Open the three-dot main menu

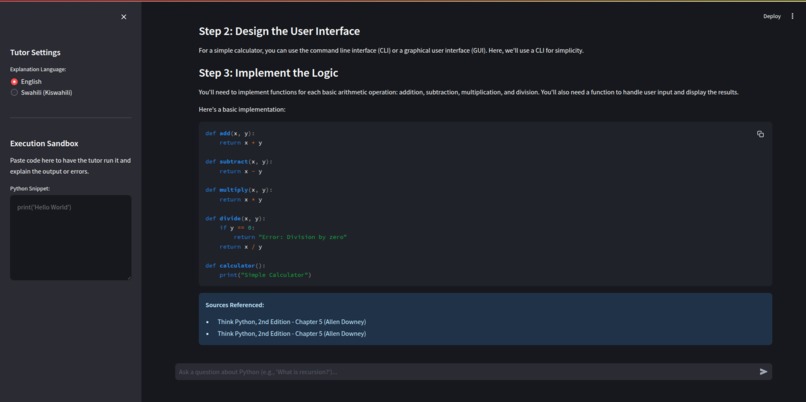click(x=792, y=16)
